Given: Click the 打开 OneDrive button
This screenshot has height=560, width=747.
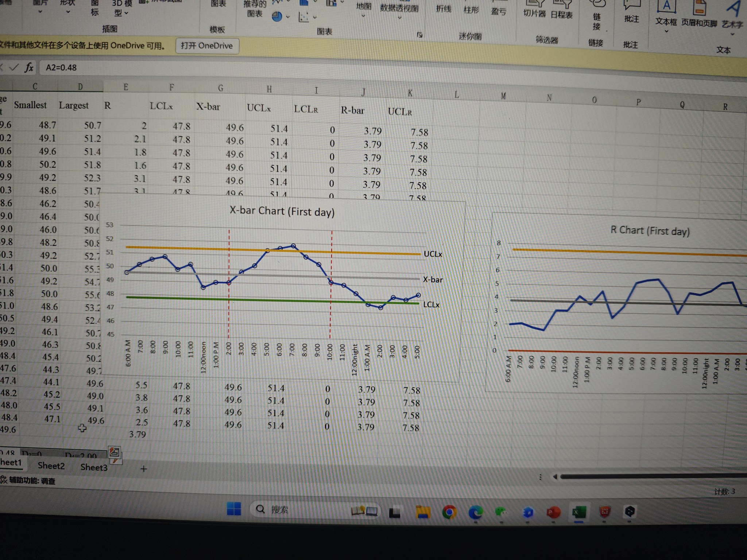Looking at the screenshot, I should pos(207,46).
